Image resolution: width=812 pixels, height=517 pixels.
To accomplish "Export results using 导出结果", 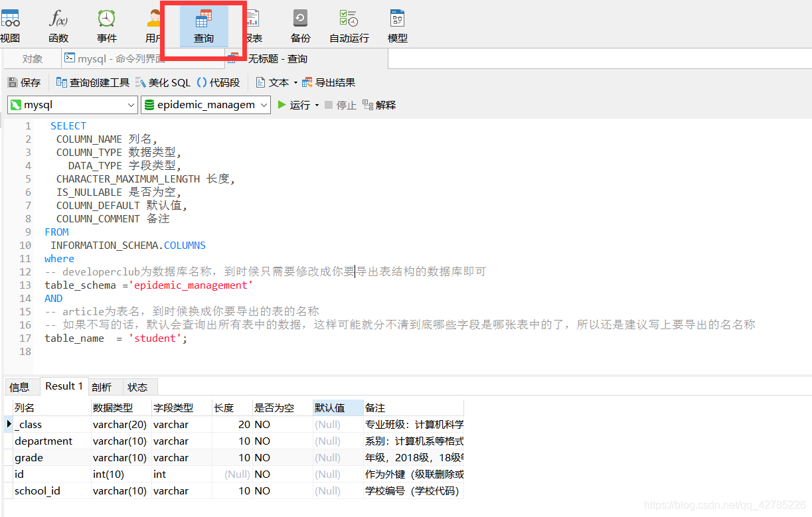I will pyautogui.click(x=331, y=82).
